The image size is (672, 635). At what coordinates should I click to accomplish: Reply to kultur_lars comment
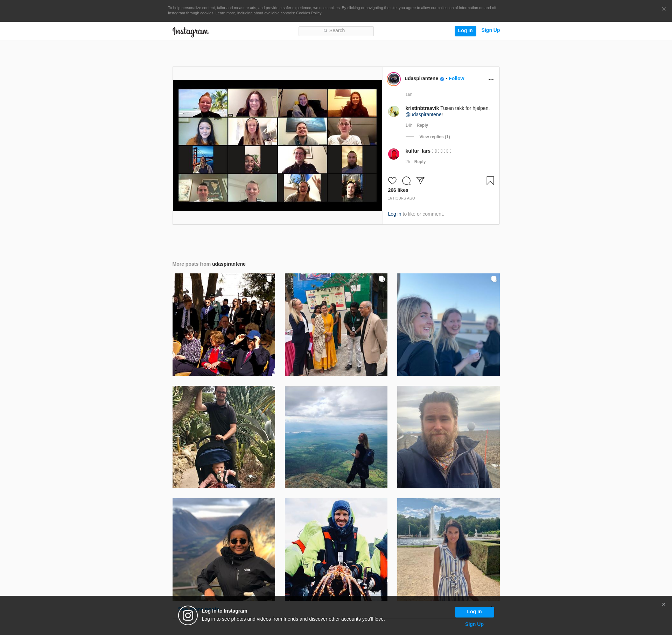pos(420,162)
